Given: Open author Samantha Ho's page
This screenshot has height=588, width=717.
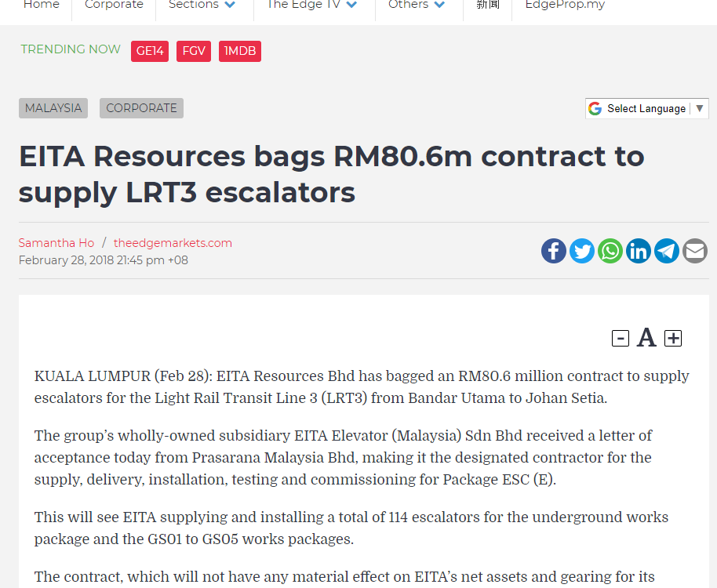Looking at the screenshot, I should pos(56,243).
